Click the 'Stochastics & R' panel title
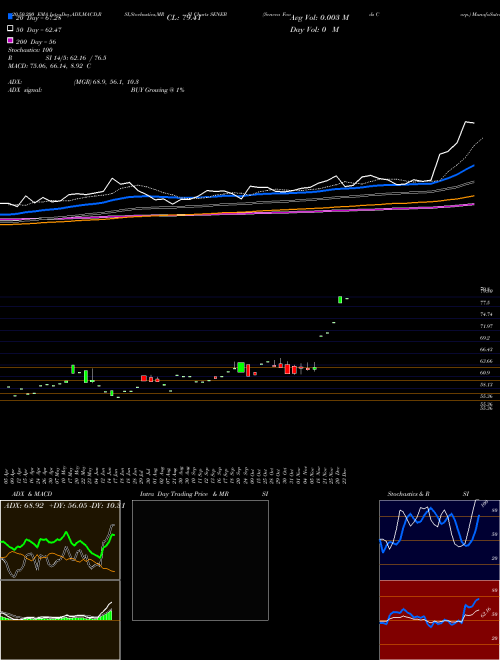Image resolution: width=500 pixels, height=660 pixels. click(408, 494)
